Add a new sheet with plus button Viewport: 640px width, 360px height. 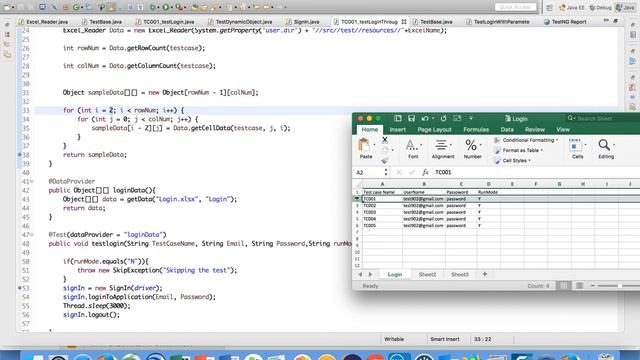click(x=484, y=274)
